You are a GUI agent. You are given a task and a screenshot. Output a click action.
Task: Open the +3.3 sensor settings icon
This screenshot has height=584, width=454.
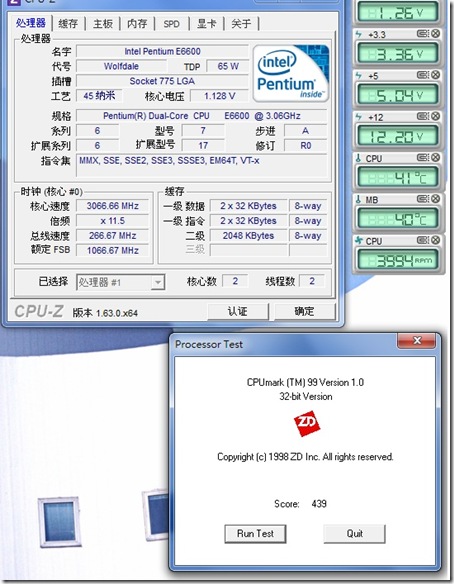[423, 34]
